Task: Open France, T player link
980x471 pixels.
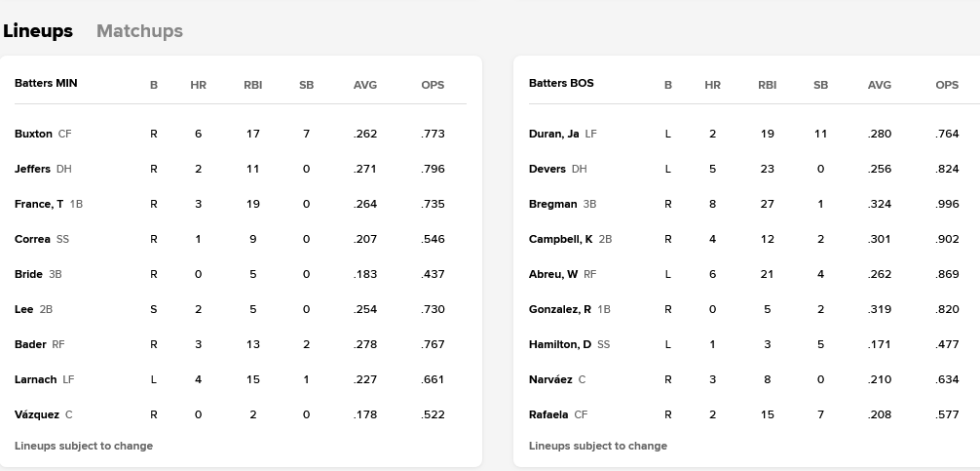Action: click(x=39, y=204)
